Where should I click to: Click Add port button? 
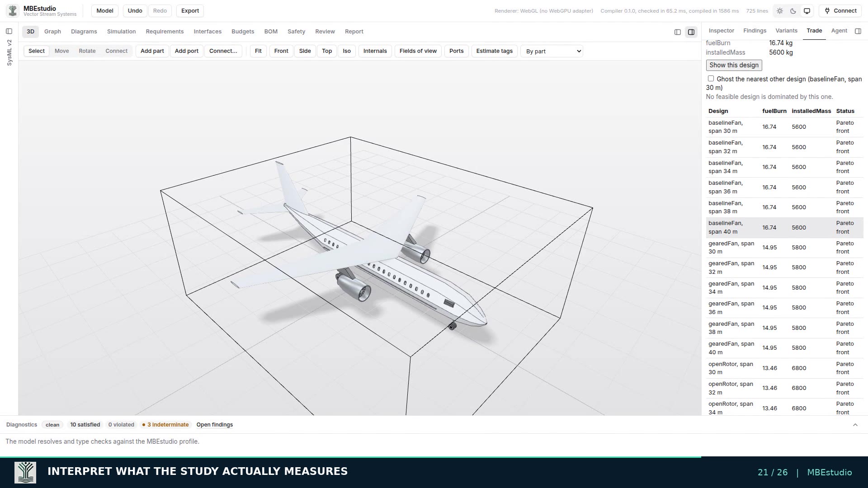[x=187, y=51]
